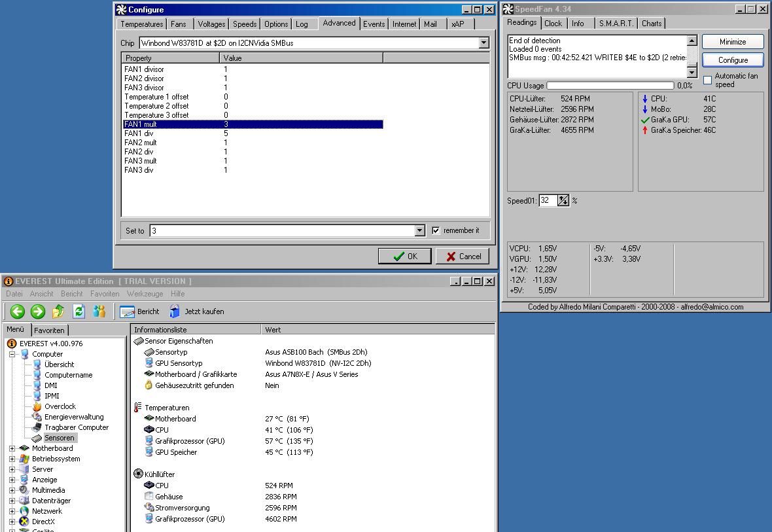The image size is (772, 532).
Task: Open the Werkzeuge menu in EVEREST
Action: (x=145, y=294)
